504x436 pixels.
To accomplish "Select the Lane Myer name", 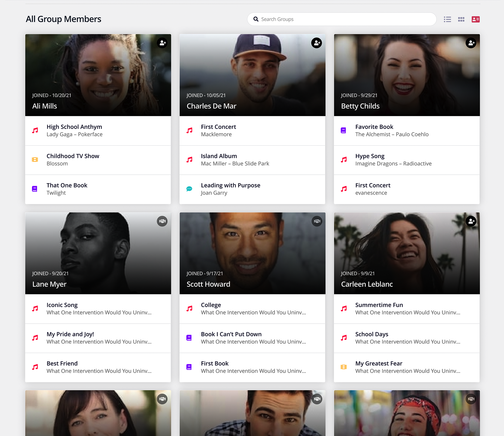I will point(49,284).
